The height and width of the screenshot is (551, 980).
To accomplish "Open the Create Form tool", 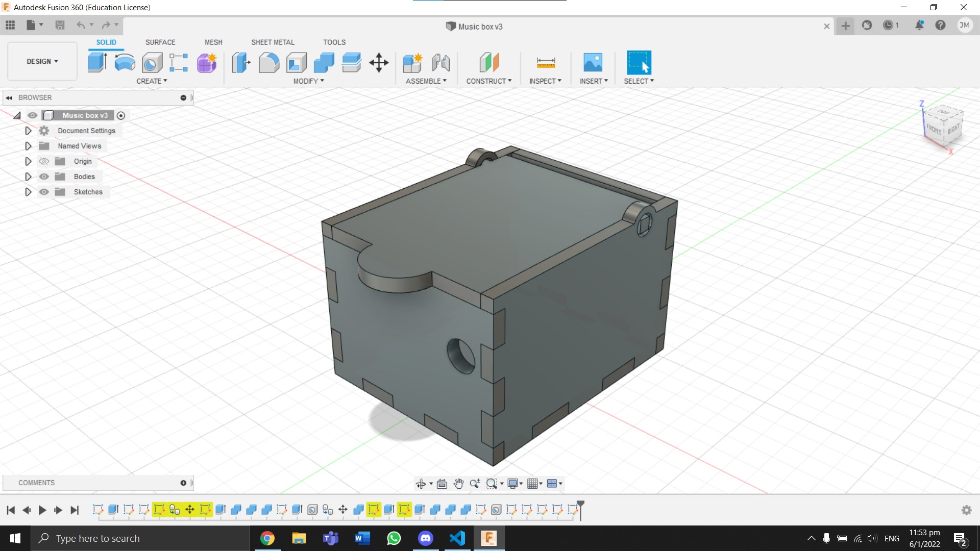I will 207,63.
